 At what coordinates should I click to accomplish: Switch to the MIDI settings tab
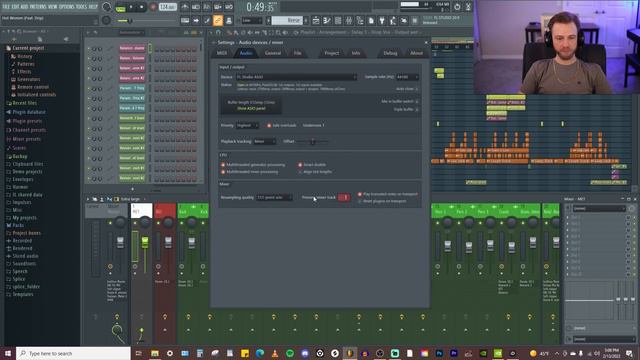(222, 53)
